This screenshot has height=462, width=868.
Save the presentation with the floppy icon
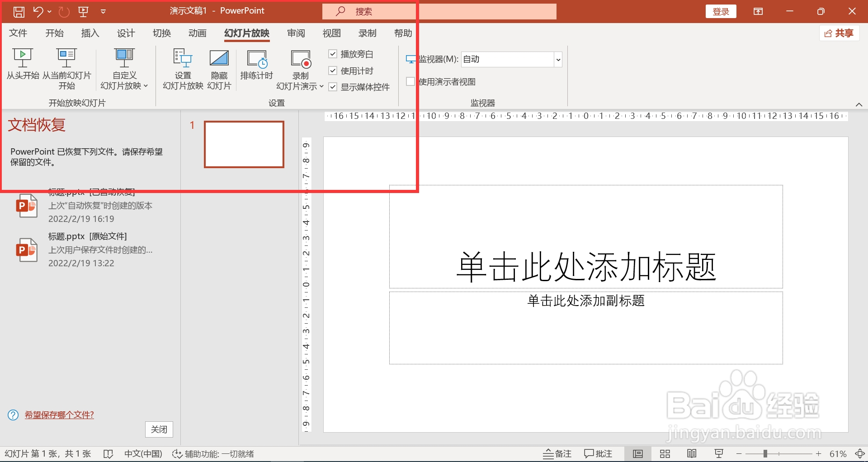tap(19, 11)
